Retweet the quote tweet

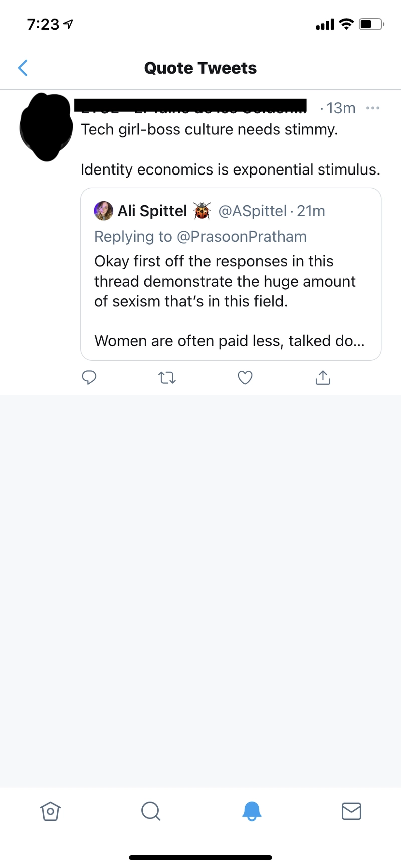pos(167,378)
